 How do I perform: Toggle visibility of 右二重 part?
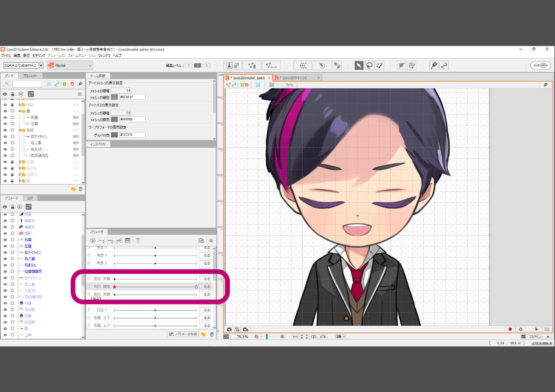pyautogui.click(x=5, y=143)
